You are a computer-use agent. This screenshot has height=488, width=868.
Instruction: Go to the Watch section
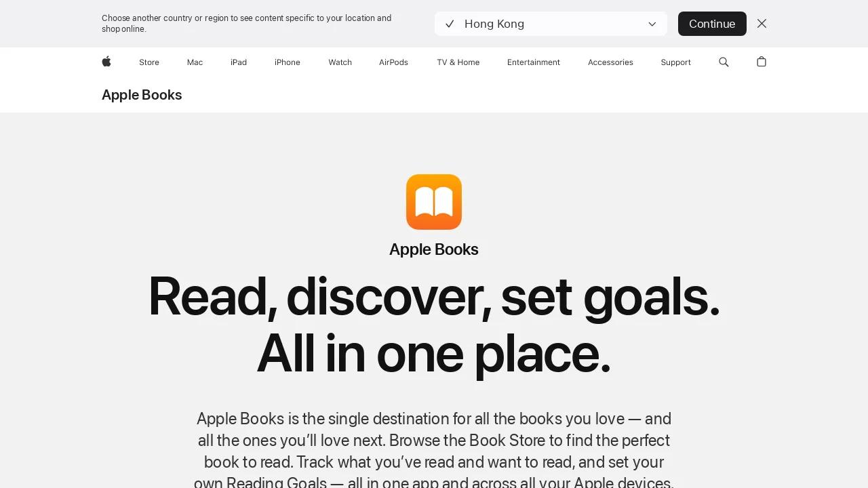pos(340,62)
